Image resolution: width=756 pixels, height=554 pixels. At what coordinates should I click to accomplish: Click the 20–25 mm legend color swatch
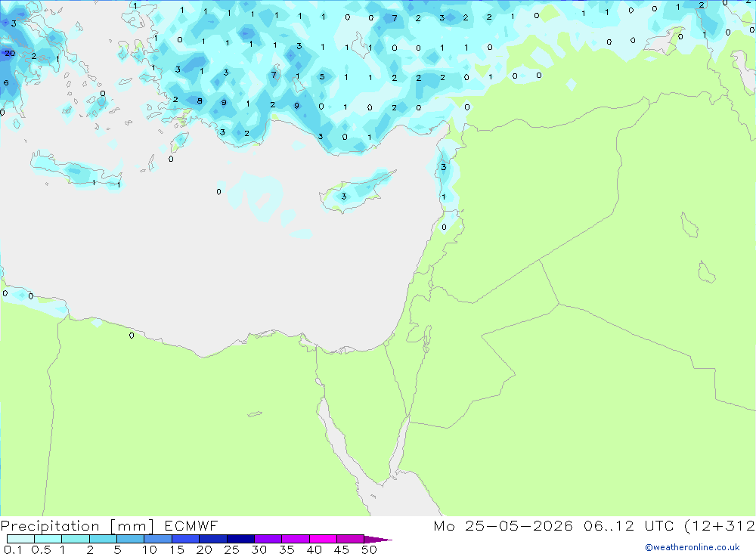(x=213, y=539)
